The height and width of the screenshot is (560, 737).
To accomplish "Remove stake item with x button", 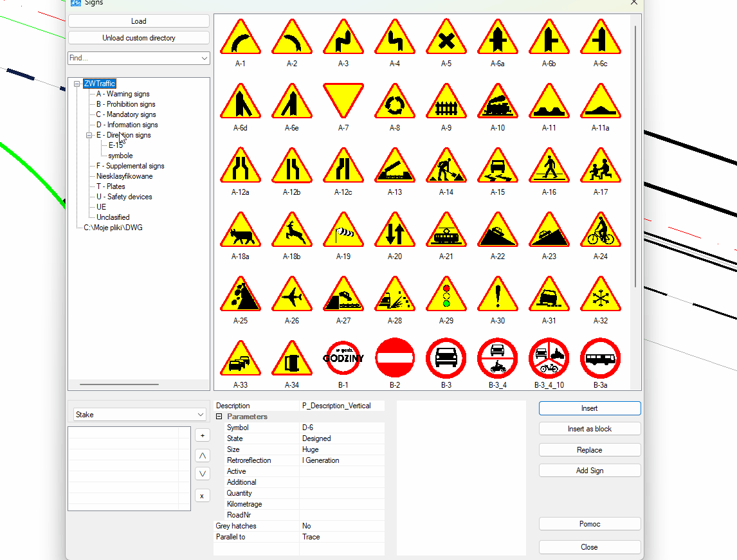I will pos(203,496).
